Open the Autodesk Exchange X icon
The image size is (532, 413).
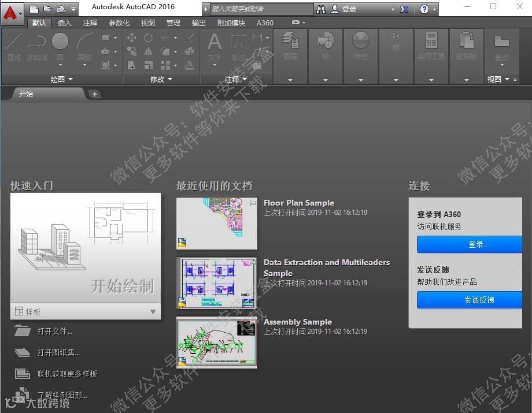[404, 9]
